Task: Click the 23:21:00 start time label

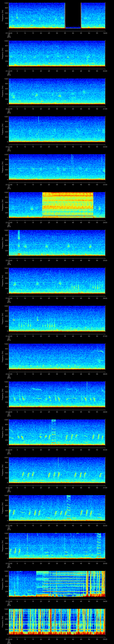Action: pyautogui.click(x=9, y=147)
